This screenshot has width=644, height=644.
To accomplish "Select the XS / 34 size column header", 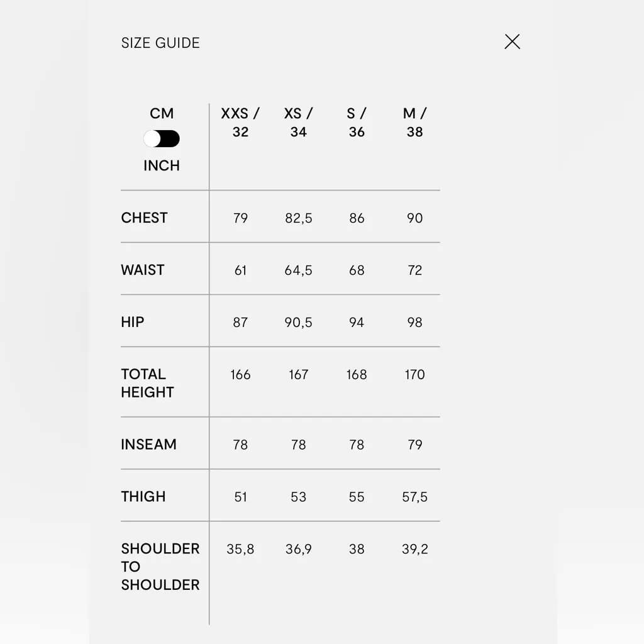I will 298,123.
